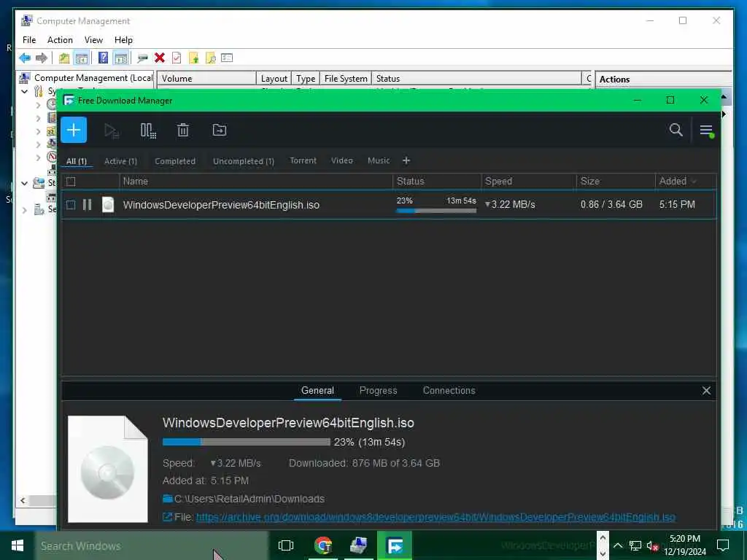Screen dimensions: 747x560
Task: Toggle Show/Hide Action Pane icon in Computer Management
Action: pyautogui.click(x=121, y=58)
